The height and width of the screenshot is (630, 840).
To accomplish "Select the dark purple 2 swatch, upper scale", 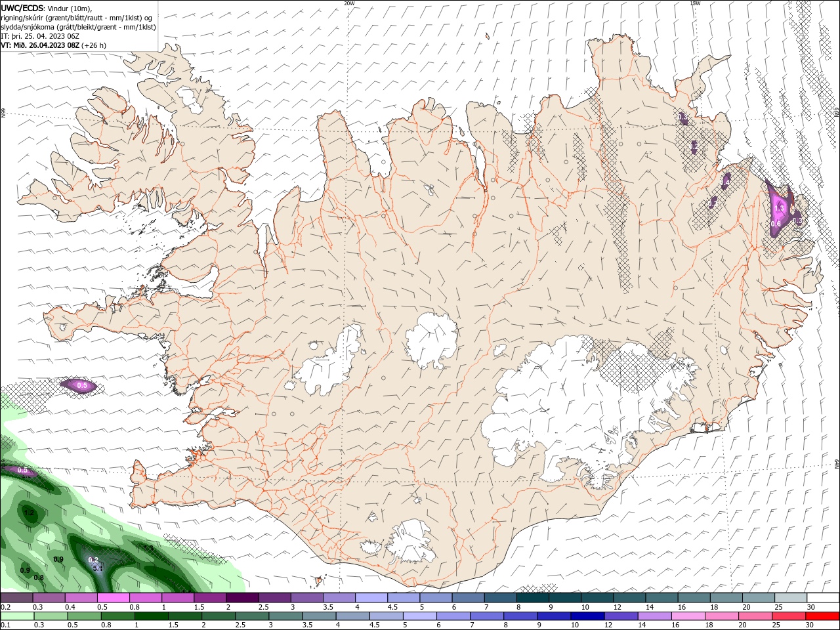I will pos(242,598).
